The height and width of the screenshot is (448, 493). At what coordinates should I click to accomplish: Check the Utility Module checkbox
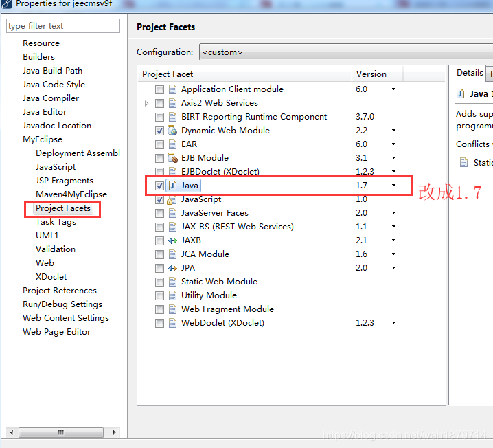(159, 295)
